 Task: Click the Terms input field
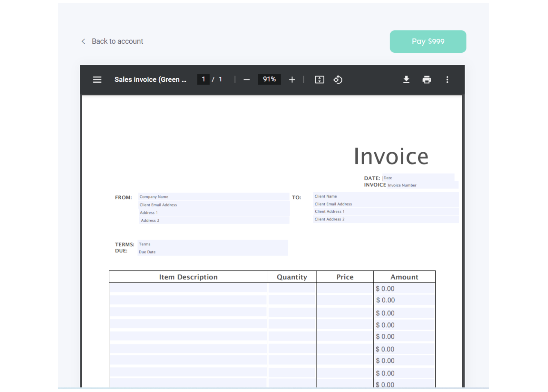point(213,244)
